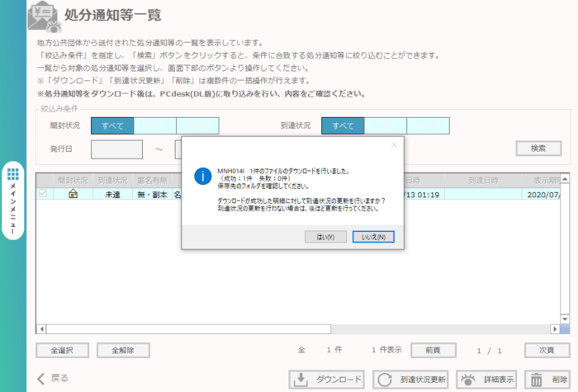Click the 全選択 button

62,351
